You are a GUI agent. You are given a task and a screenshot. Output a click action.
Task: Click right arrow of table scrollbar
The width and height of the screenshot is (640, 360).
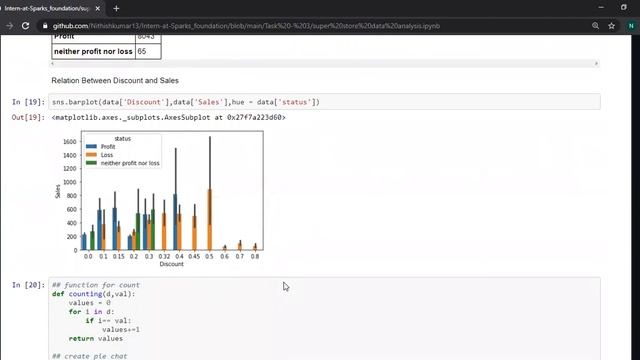point(596,64)
